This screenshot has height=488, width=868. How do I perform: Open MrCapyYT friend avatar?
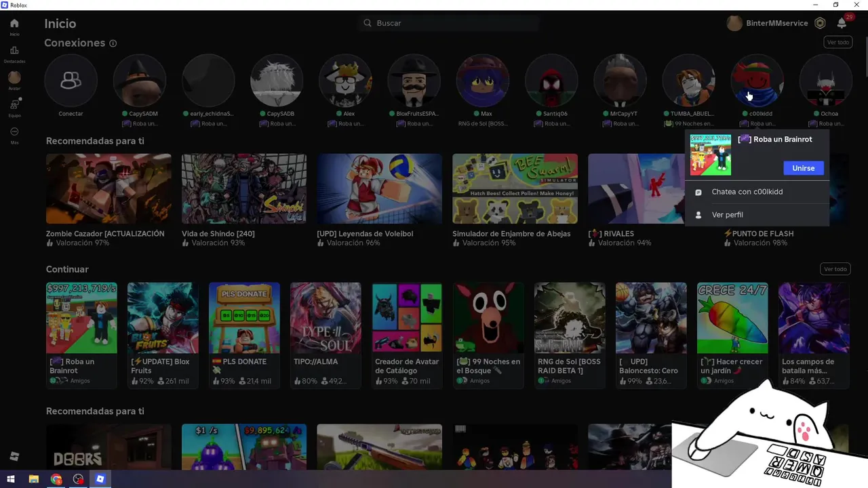(620, 81)
